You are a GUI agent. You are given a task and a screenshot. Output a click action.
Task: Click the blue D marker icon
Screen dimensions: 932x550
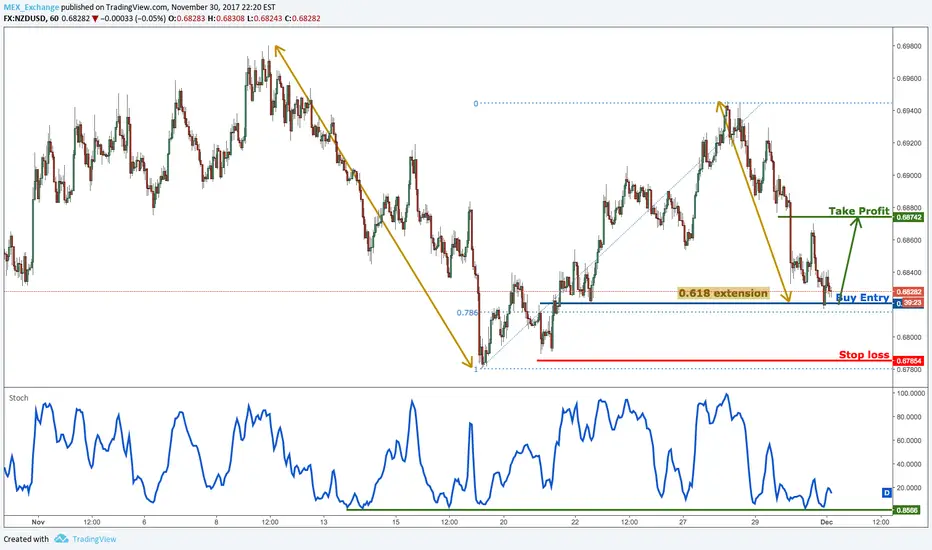click(887, 492)
